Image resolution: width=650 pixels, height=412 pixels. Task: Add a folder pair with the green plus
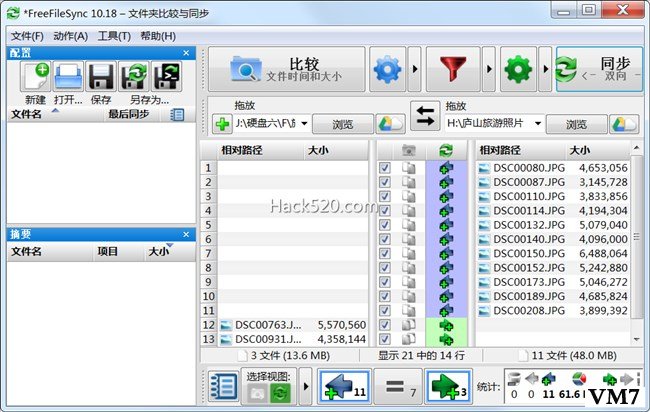coord(222,124)
